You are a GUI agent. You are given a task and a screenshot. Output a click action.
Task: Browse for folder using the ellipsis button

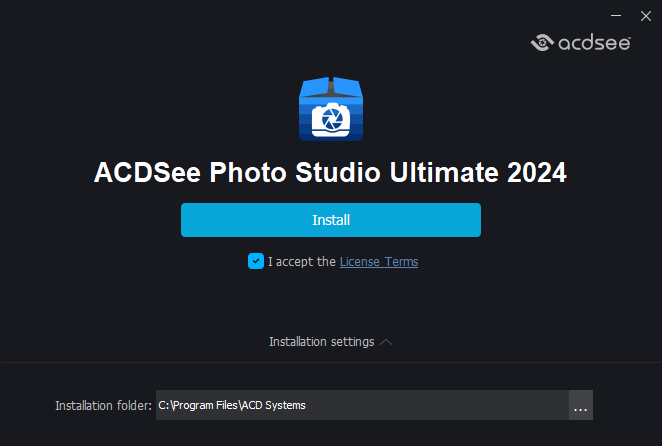581,405
